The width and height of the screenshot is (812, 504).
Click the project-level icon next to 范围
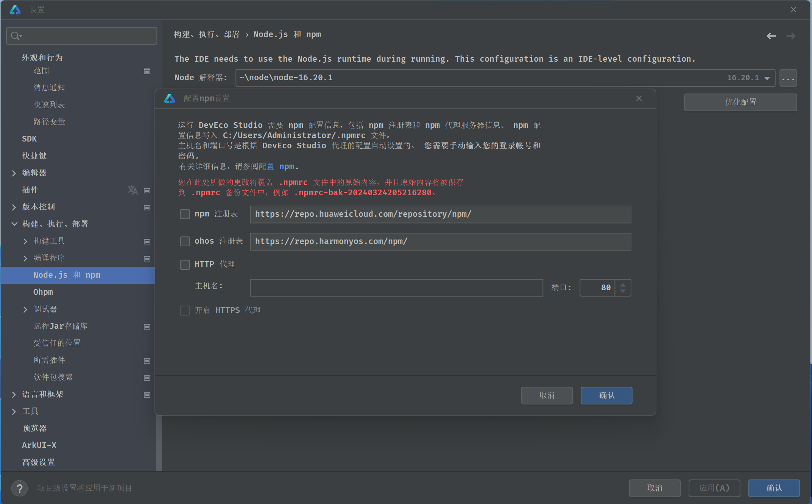pos(147,71)
